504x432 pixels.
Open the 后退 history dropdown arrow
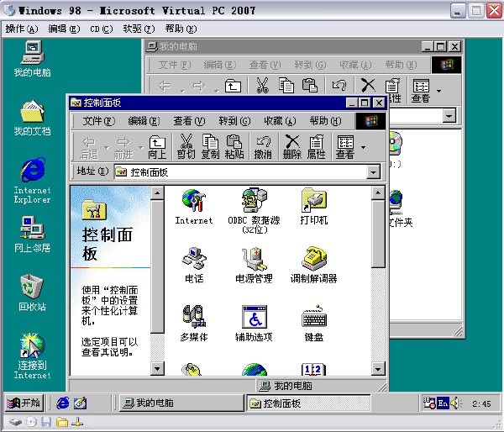pos(107,148)
